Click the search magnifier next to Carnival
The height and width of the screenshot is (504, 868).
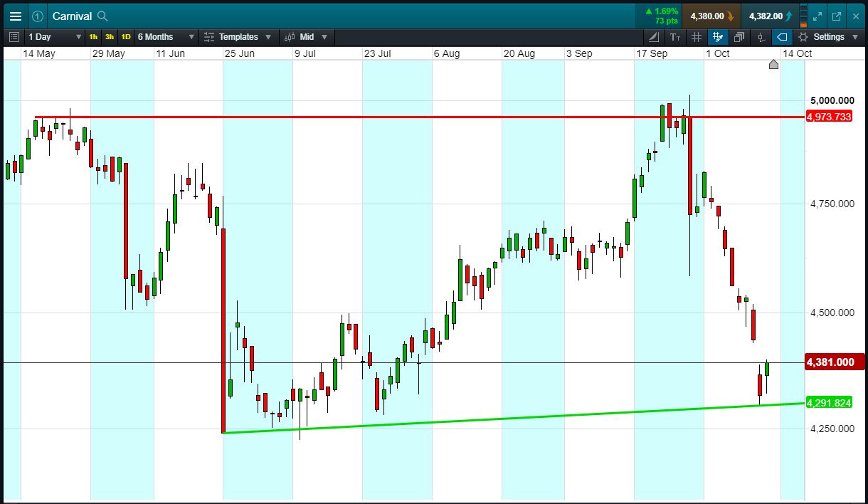click(x=102, y=16)
